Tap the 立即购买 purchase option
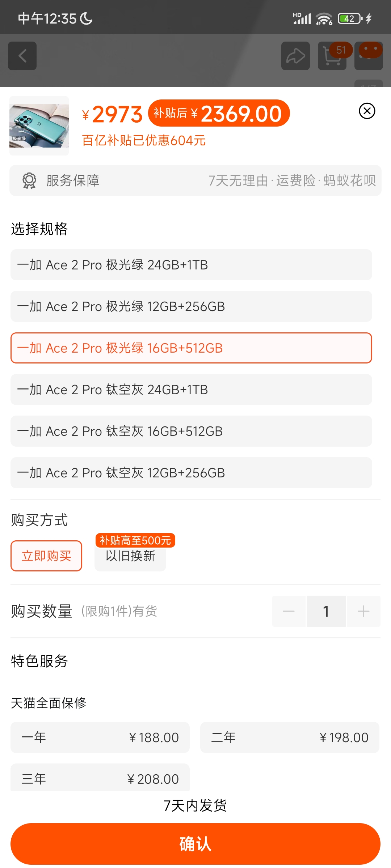The width and height of the screenshot is (391, 868). tap(46, 556)
